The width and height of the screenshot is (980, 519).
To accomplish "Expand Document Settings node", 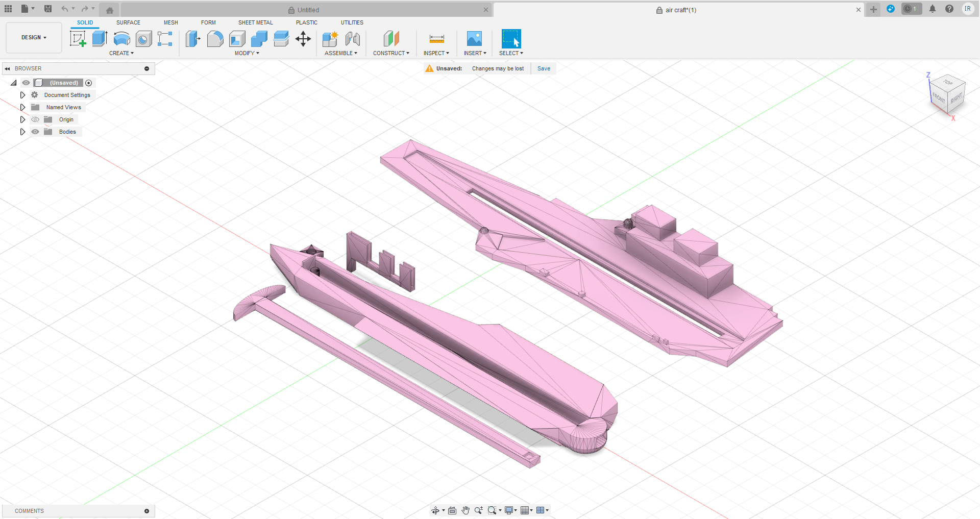I will [22, 95].
